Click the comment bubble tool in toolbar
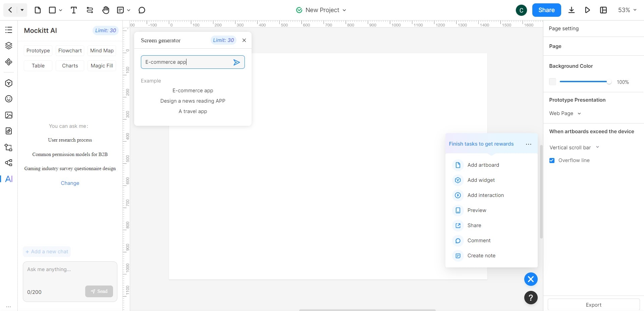644x311 pixels. pyautogui.click(x=142, y=10)
